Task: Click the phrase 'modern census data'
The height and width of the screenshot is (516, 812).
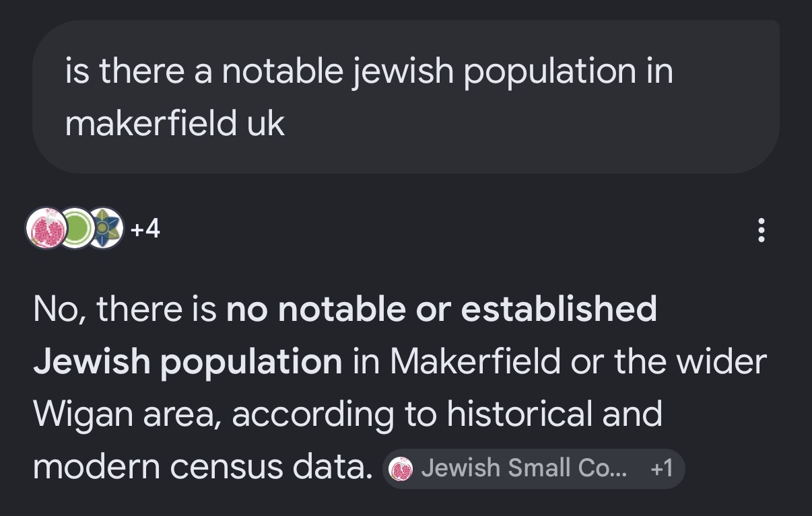Action: point(203,468)
